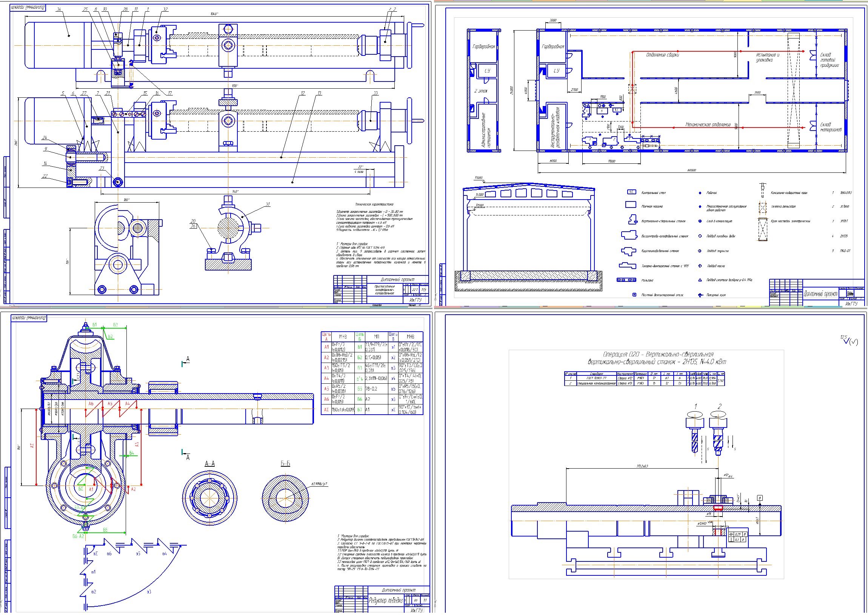Click the compressed air triangle legend symbol
The width and height of the screenshot is (868, 615).
tap(700, 280)
